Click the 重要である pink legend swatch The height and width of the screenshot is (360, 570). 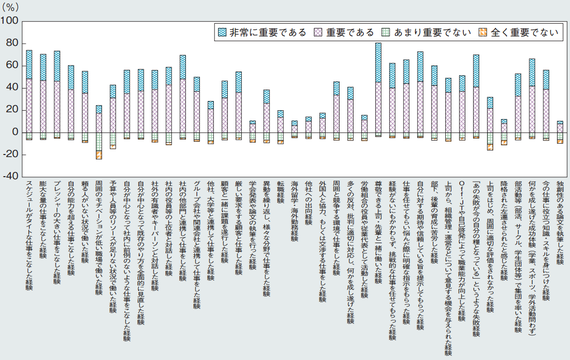point(318,33)
